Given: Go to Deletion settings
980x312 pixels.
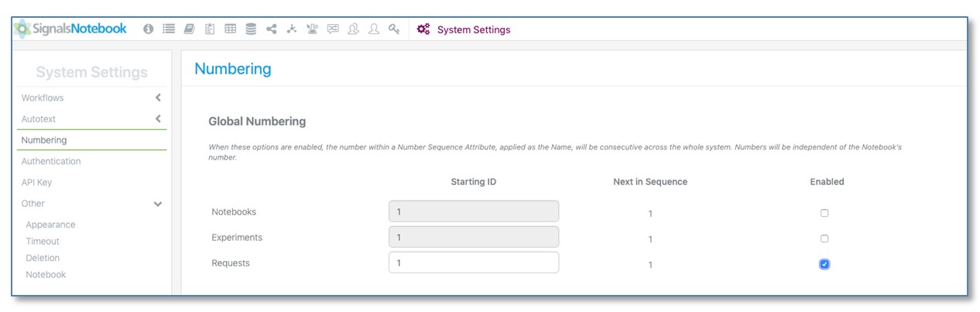Looking at the screenshot, I should tap(43, 258).
